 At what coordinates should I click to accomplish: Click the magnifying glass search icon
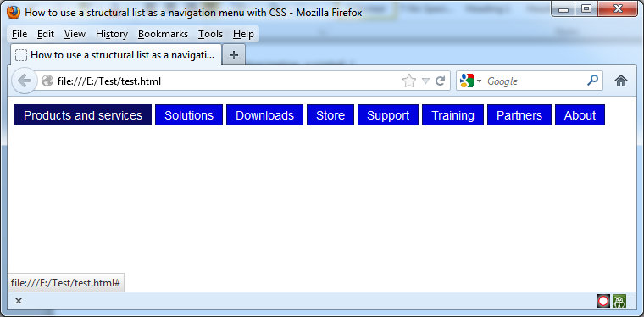[x=592, y=81]
